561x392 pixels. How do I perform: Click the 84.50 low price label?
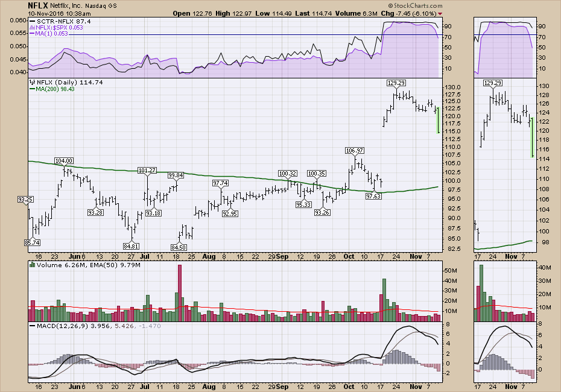pyautogui.click(x=178, y=247)
